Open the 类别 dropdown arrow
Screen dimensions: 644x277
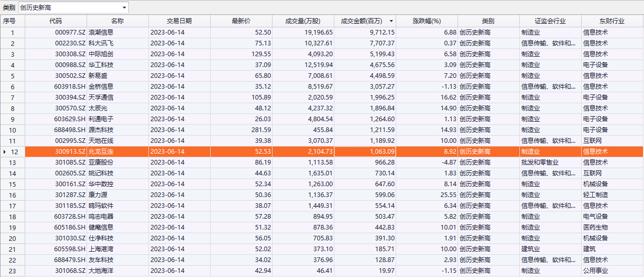(124, 8)
